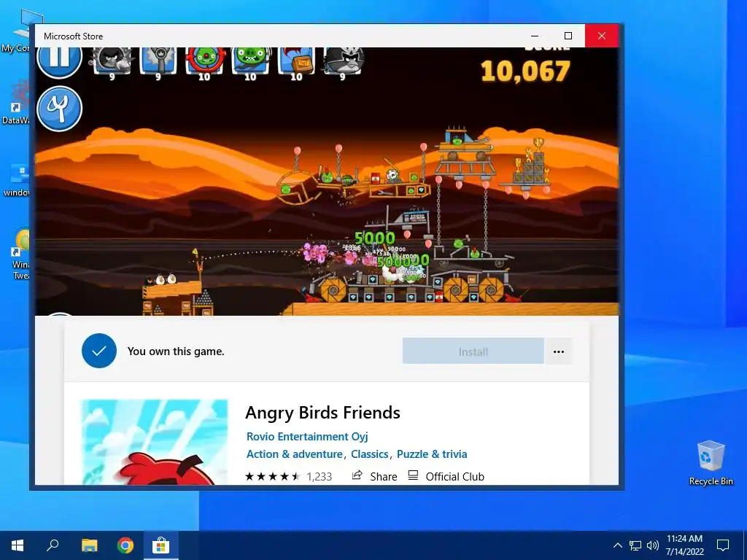747x560 pixels.
Task: Minimize the Microsoft Store window
Action: [x=535, y=36]
